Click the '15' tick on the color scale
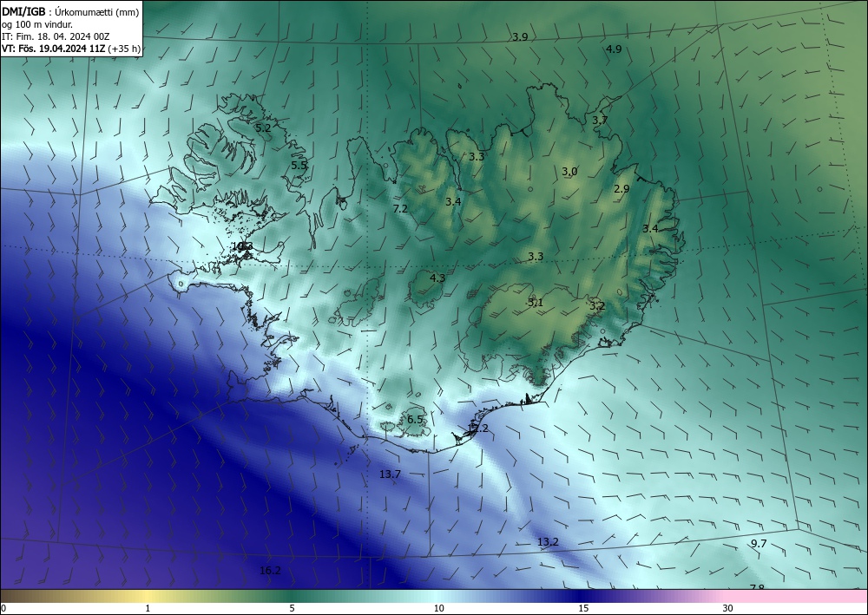Screen dimensions: 868x615 [x=583, y=608]
